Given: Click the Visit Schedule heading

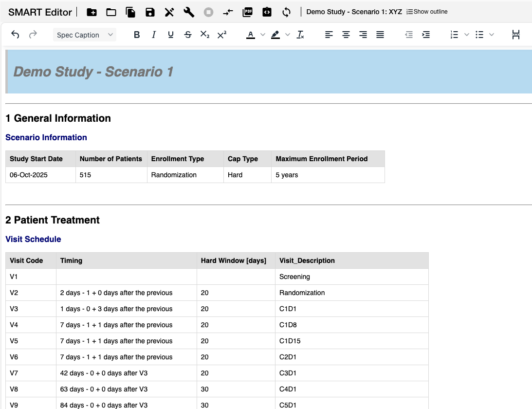Looking at the screenshot, I should coord(33,239).
